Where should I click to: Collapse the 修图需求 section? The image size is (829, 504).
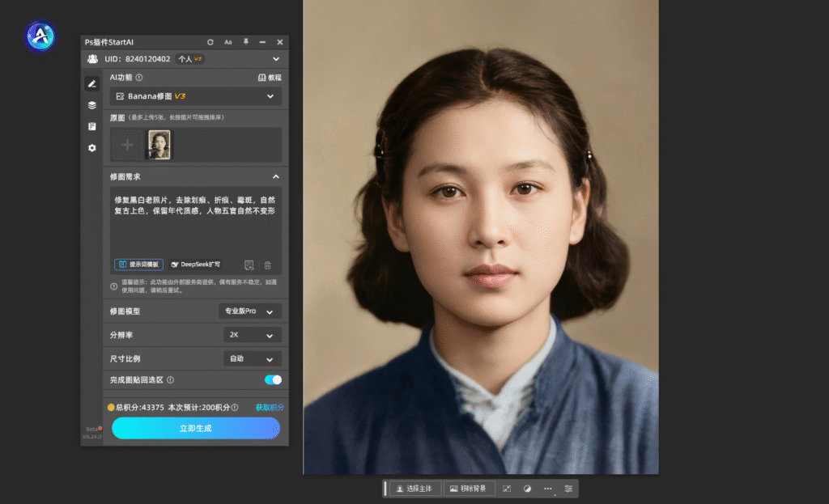click(275, 176)
